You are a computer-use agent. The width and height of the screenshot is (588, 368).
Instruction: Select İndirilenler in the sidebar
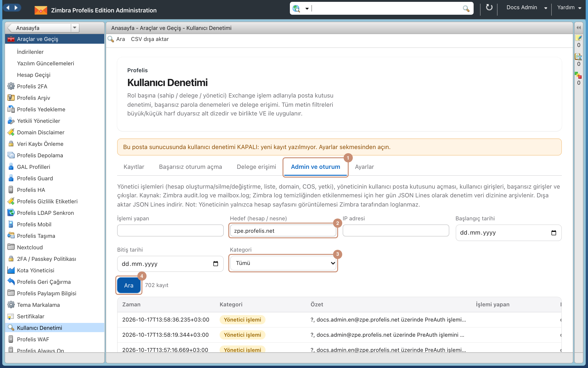(30, 52)
